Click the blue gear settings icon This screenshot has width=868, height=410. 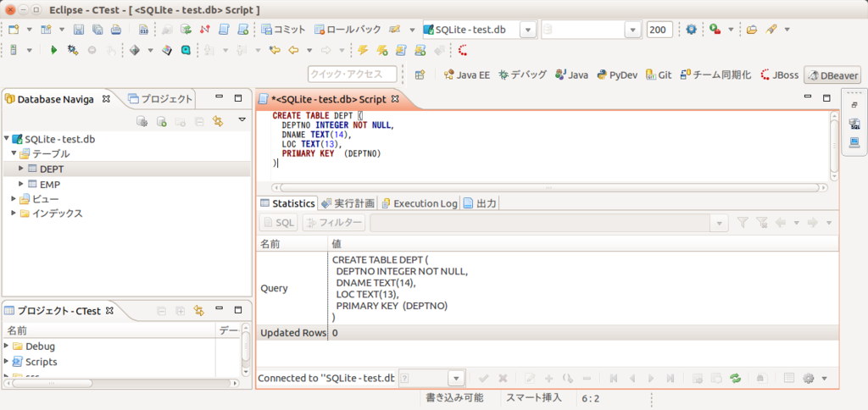(x=691, y=30)
